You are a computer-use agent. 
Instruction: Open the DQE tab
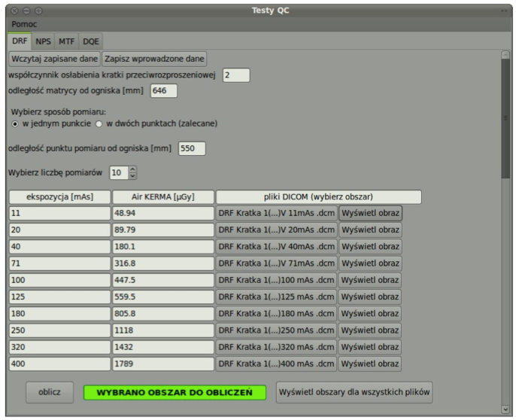coord(90,41)
